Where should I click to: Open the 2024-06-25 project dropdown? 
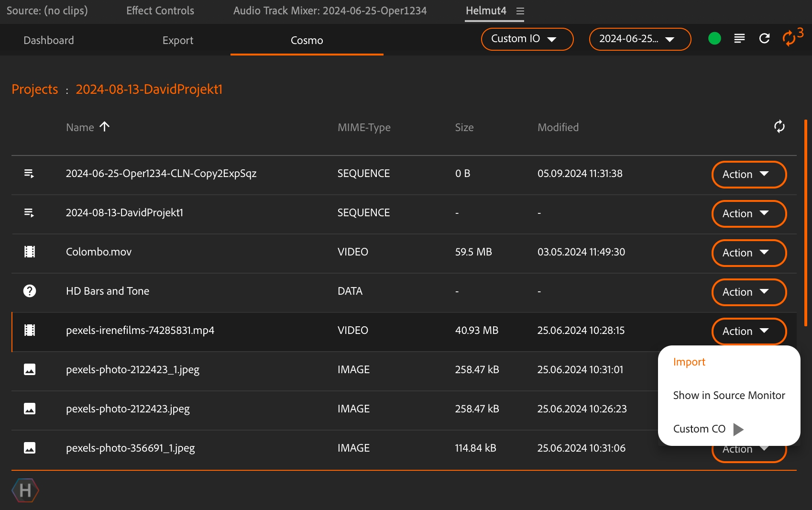[x=639, y=39]
